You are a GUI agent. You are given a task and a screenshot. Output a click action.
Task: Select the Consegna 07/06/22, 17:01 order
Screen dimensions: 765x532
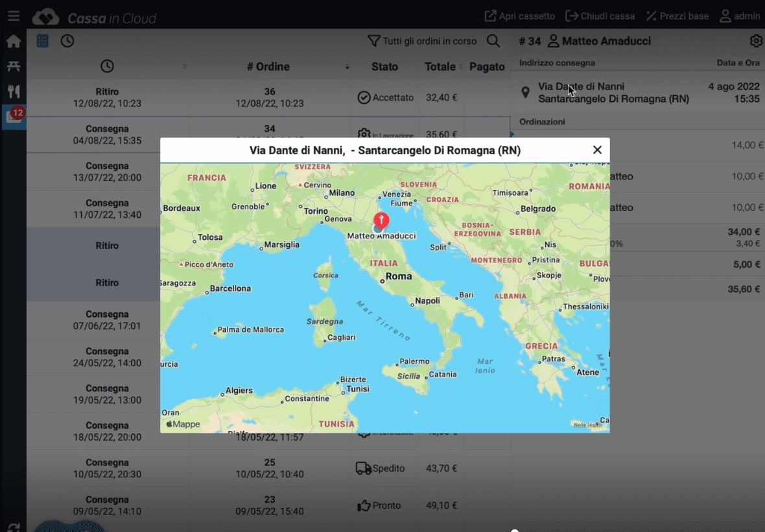107,320
